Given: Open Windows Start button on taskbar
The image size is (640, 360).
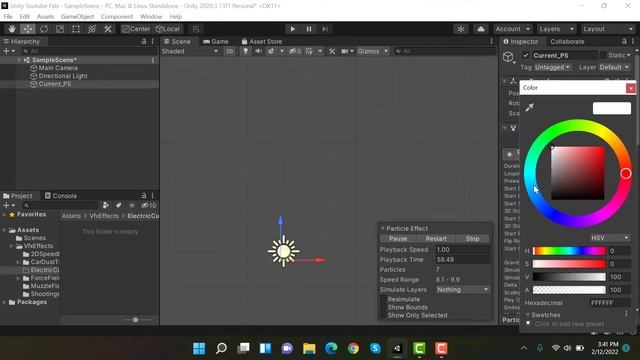Looking at the screenshot, I should point(199,349).
